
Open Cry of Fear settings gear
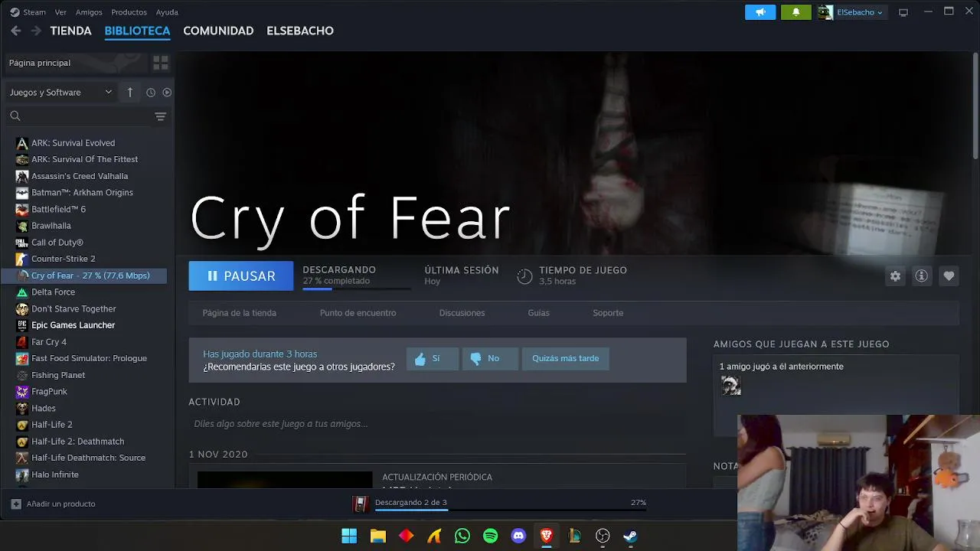tap(895, 276)
